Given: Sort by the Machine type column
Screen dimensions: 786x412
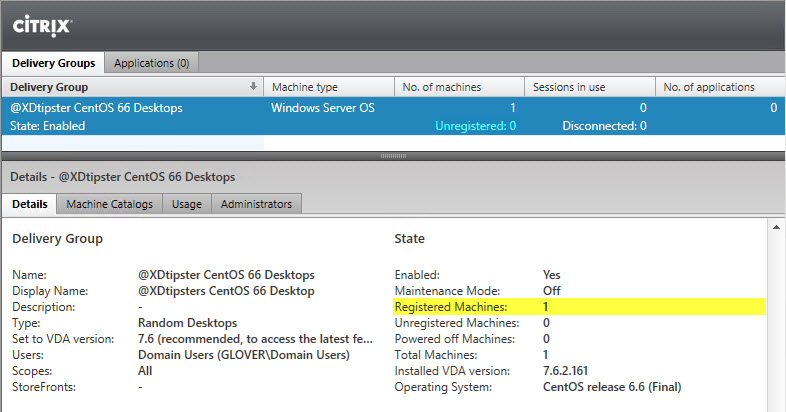Looking at the screenshot, I should point(329,87).
